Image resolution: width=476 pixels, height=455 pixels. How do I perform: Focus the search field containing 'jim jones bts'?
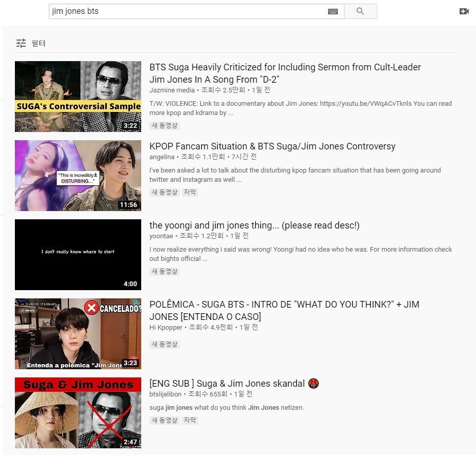point(196,11)
